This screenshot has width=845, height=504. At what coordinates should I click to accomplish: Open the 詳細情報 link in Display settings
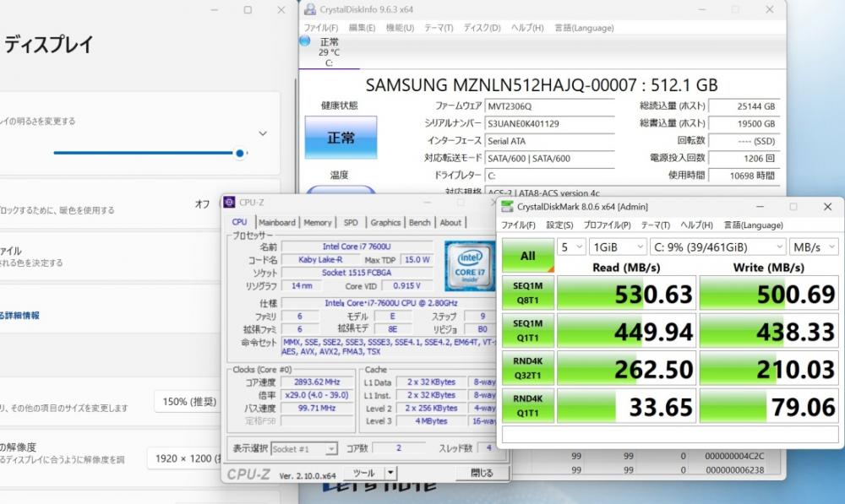(20, 316)
